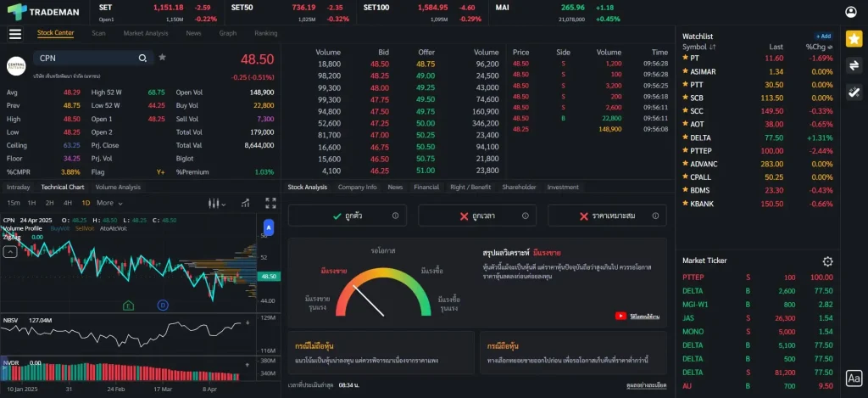The width and height of the screenshot is (868, 398).
Task: Click the JAS ticker row
Action: [757, 318]
